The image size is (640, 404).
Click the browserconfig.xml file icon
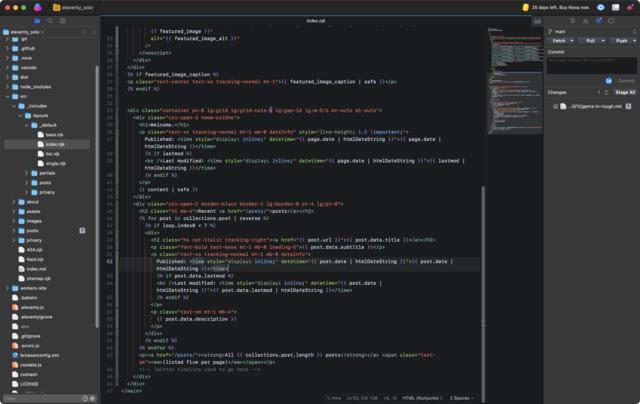(15, 355)
